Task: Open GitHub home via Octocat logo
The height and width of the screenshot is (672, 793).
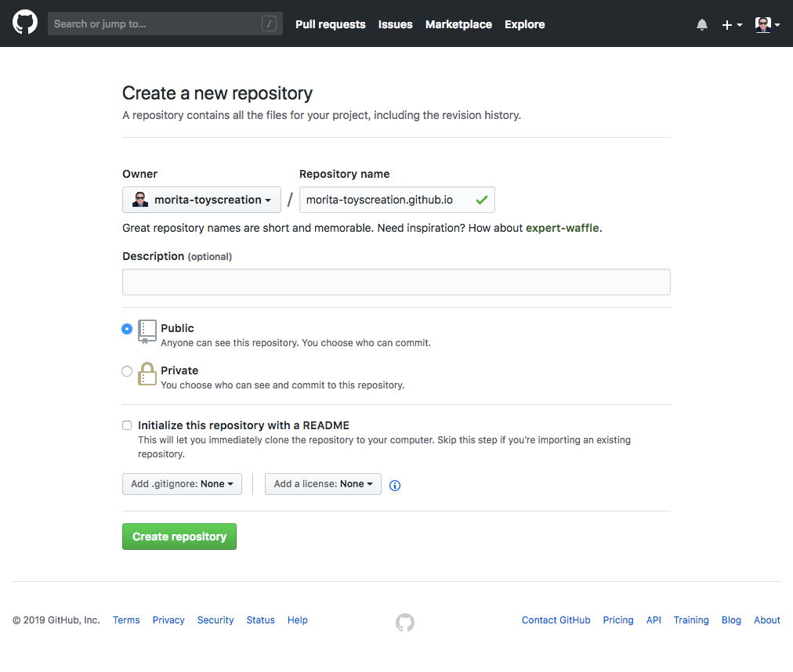Action: pyautogui.click(x=25, y=23)
